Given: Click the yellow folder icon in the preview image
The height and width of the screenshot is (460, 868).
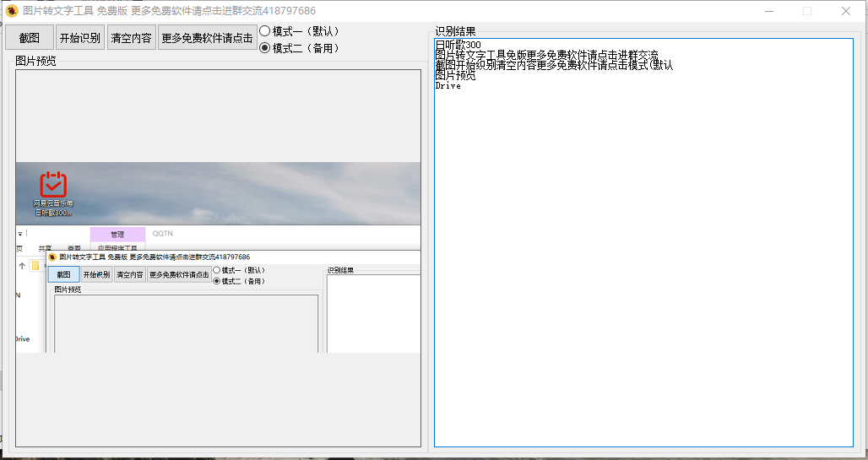Looking at the screenshot, I should click(x=35, y=266).
